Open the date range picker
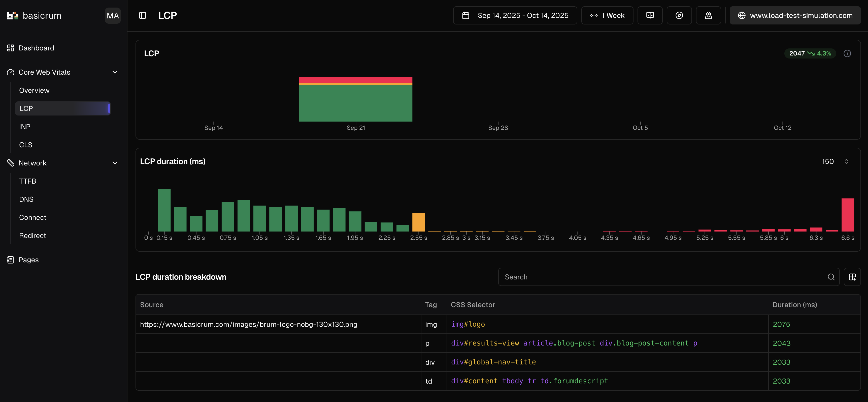Viewport: 868px width, 402px height. [x=515, y=16]
